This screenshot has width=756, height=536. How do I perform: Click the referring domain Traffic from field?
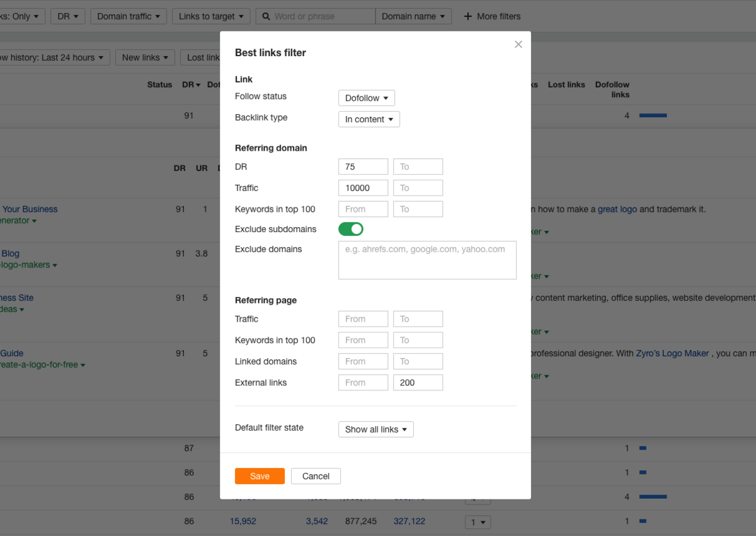(363, 188)
